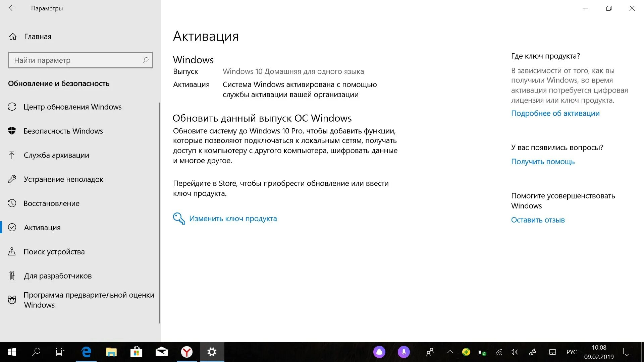
Task: Launch Microsoft Edge from the taskbar
Action: pos(86,352)
